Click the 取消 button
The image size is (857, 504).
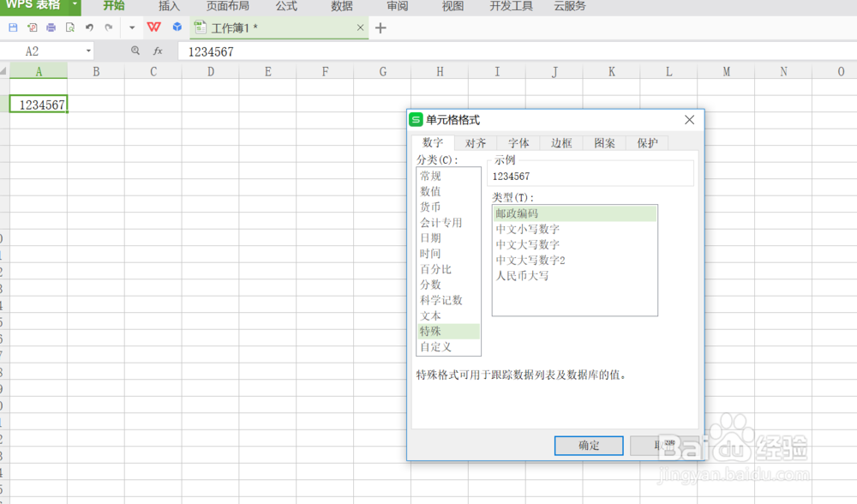(664, 446)
